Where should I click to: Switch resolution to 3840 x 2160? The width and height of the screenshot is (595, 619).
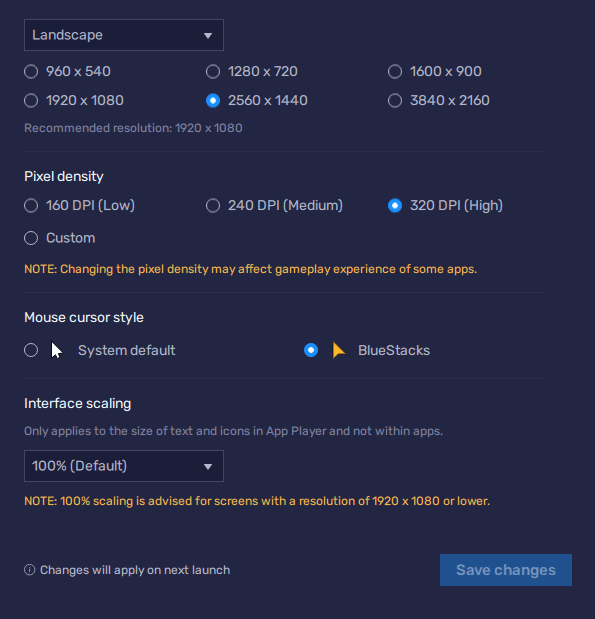pyautogui.click(x=395, y=101)
